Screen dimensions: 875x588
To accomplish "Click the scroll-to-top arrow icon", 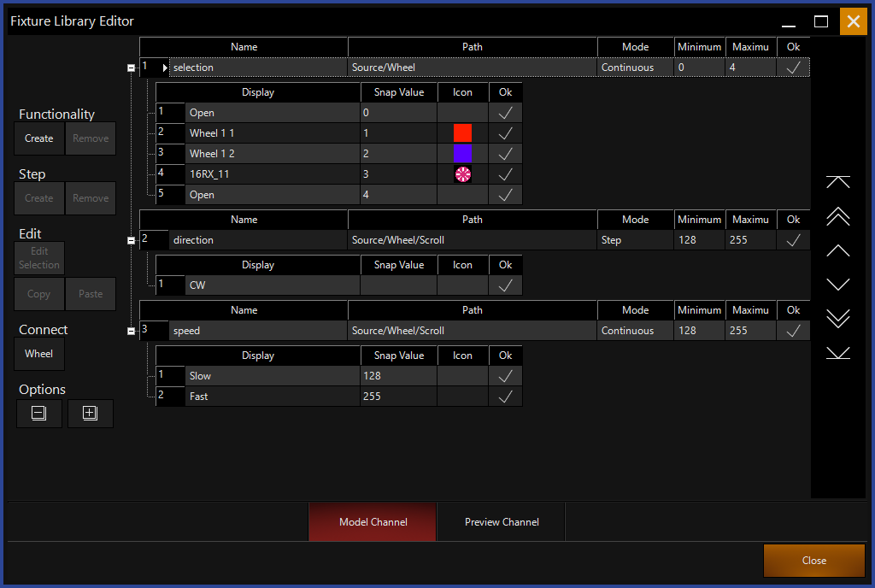I will click(838, 182).
